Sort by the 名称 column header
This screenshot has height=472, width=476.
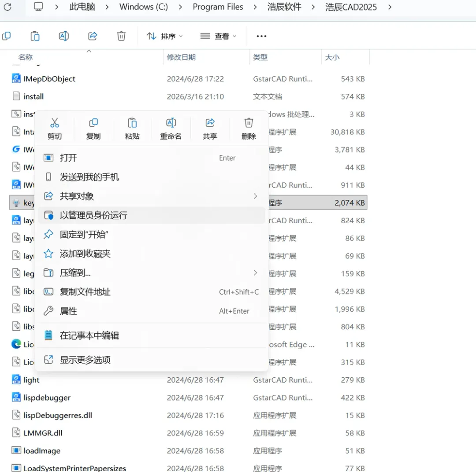(26, 57)
